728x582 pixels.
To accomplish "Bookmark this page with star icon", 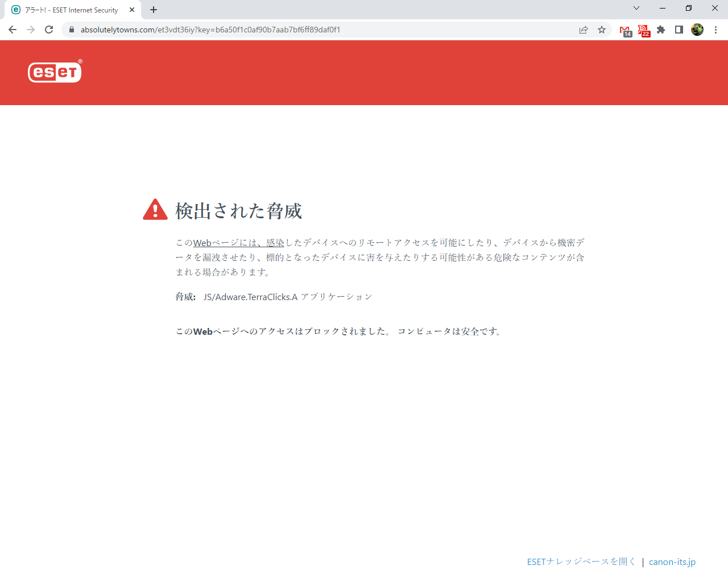I will click(602, 30).
